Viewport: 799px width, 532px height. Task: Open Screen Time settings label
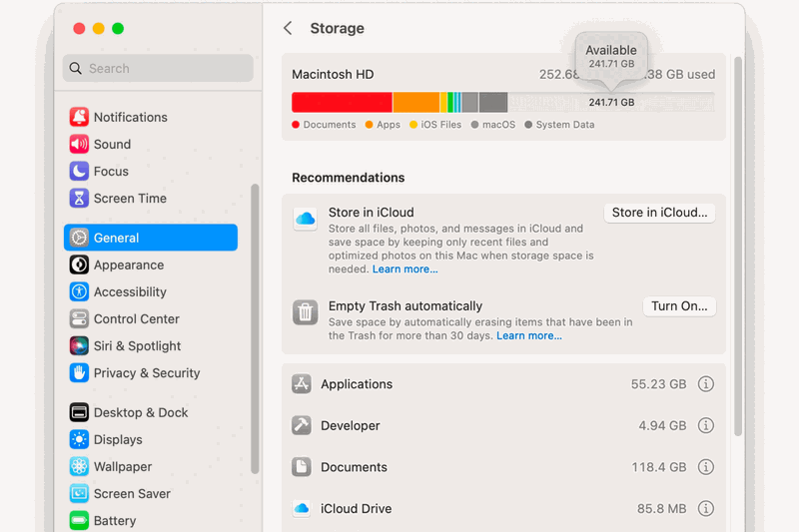click(130, 198)
